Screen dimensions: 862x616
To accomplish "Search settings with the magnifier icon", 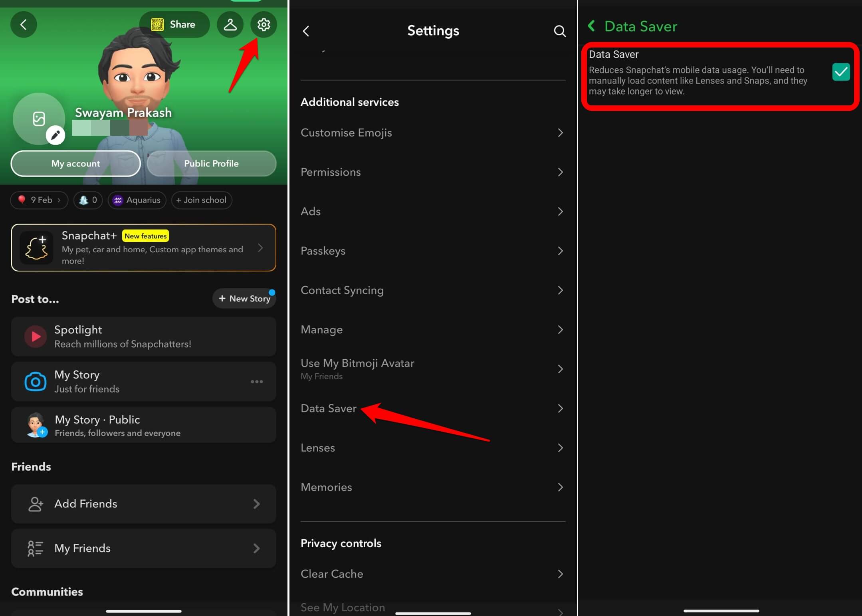I will tap(560, 31).
